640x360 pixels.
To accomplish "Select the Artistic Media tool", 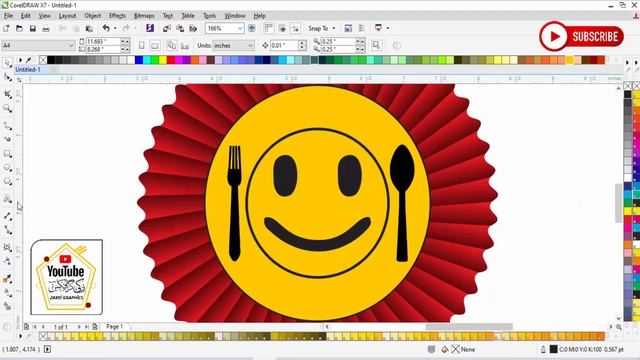I will click(7, 139).
